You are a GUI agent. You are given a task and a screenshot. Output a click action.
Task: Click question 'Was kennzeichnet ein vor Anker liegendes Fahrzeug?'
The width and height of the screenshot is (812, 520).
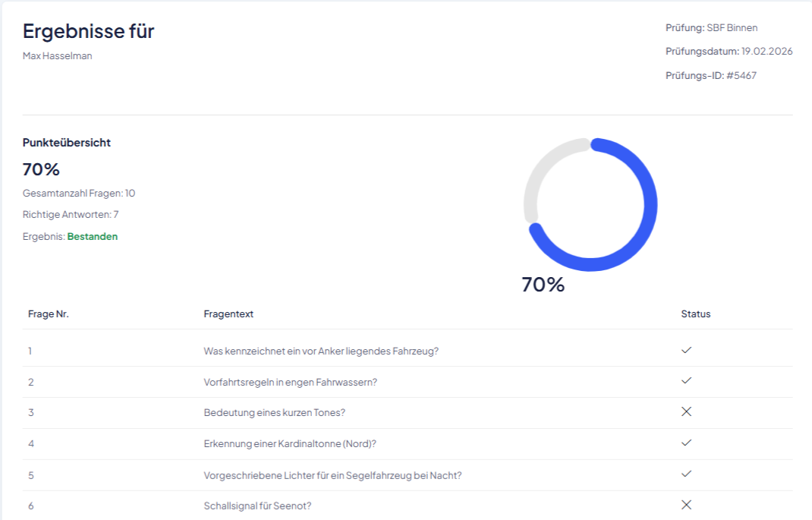tap(321, 351)
